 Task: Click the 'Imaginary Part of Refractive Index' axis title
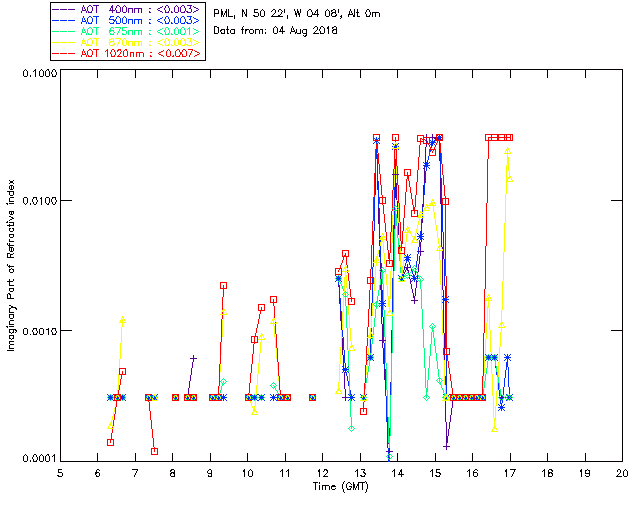[12, 266]
